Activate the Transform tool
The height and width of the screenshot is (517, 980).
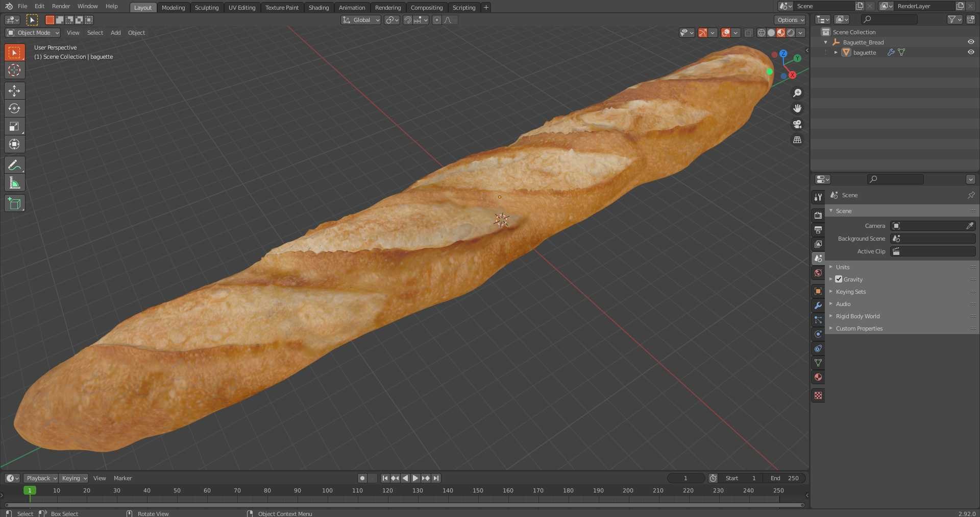pos(14,144)
